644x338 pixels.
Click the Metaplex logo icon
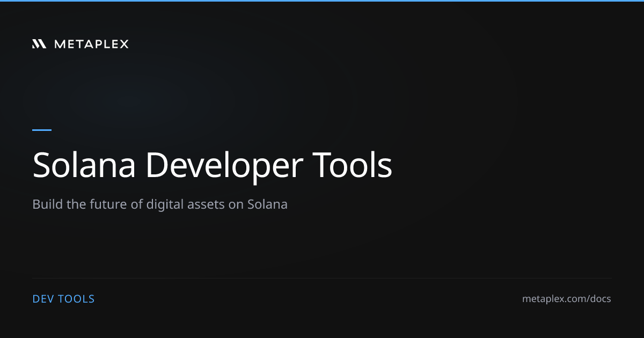[40, 44]
